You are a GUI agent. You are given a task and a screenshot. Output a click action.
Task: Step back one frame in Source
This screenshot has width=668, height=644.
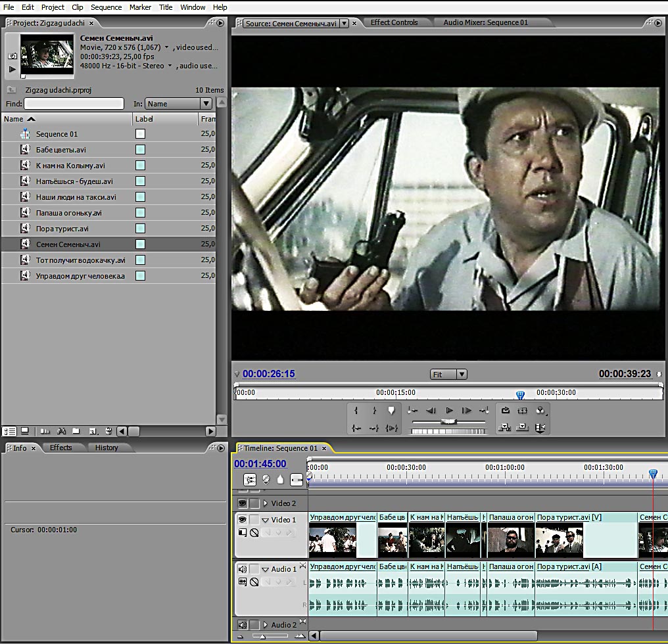coord(431,411)
